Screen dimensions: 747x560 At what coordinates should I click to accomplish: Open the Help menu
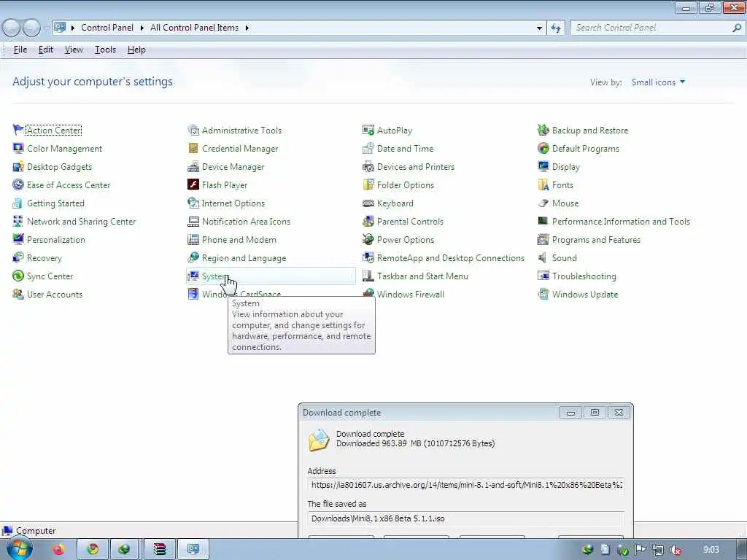pyautogui.click(x=136, y=50)
